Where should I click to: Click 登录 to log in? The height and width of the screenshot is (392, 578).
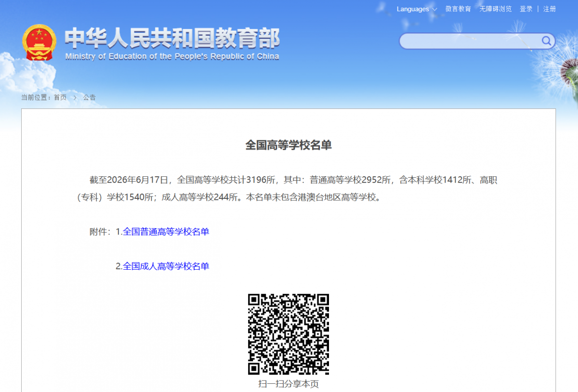(x=526, y=9)
